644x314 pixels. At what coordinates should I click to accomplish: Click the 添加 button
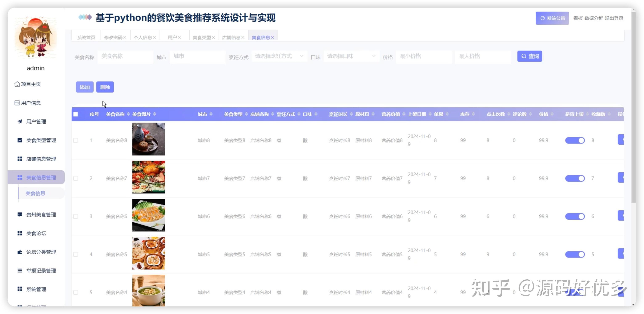tap(85, 87)
